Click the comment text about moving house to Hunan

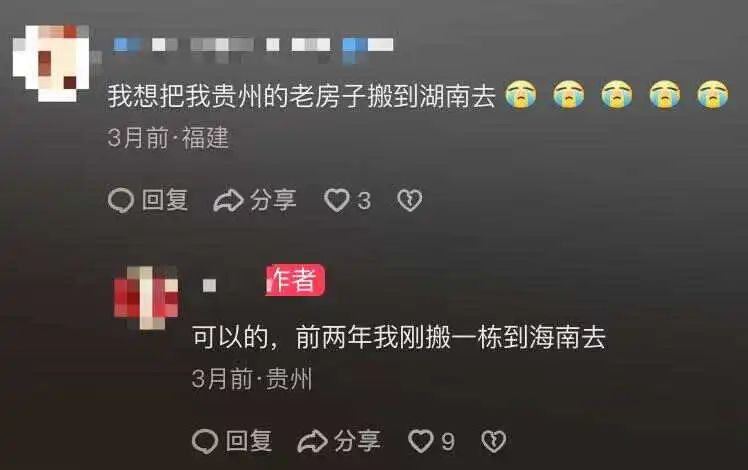[x=301, y=96]
